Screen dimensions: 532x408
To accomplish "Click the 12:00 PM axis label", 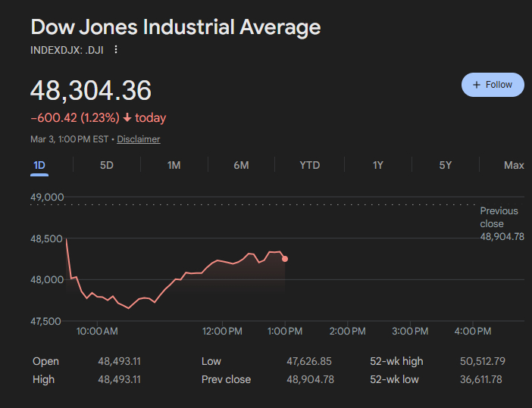I will click(x=223, y=332).
